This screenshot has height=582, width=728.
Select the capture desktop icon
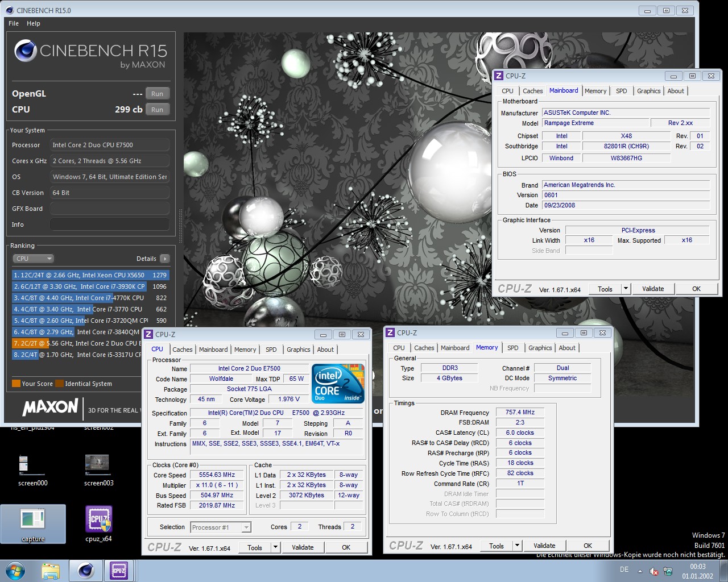coord(33,524)
